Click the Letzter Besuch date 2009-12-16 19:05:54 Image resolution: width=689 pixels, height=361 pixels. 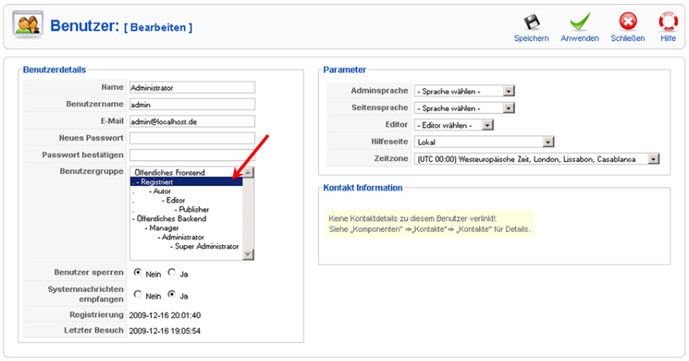click(x=165, y=331)
